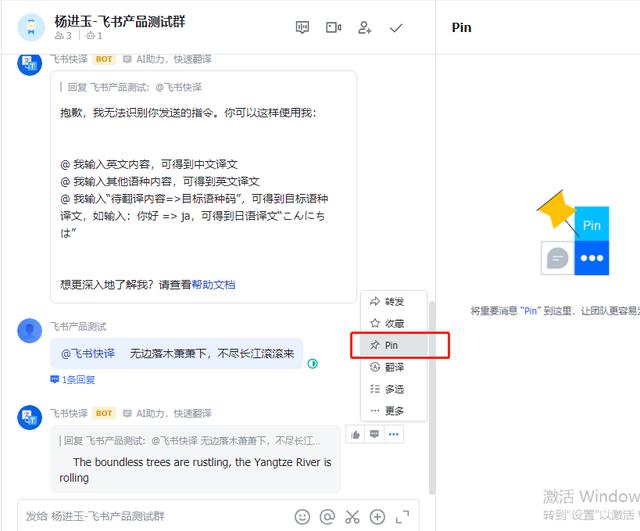Select 转发 in the context menu
The height and width of the screenshot is (531, 640).
(393, 301)
